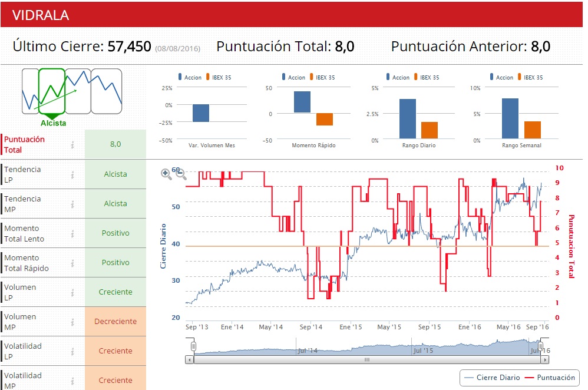
Task: Open info icon for Puntuación Total
Action: coord(72,144)
